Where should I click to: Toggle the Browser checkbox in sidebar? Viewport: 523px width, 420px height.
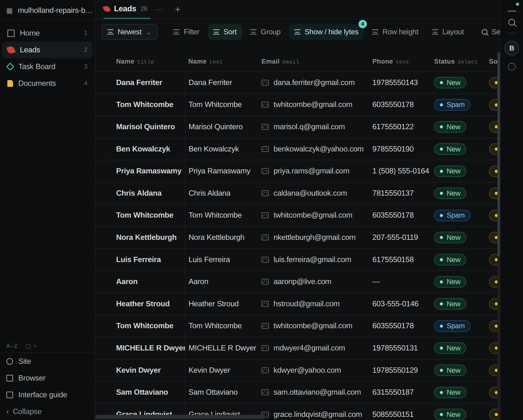[10, 378]
